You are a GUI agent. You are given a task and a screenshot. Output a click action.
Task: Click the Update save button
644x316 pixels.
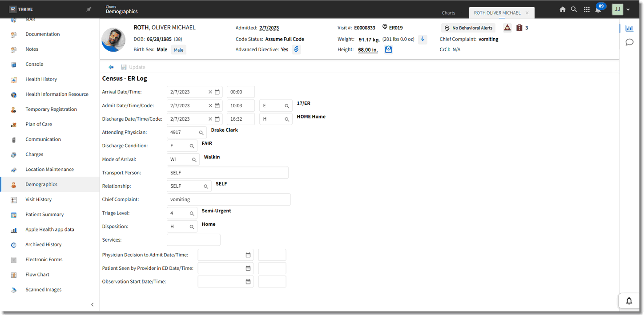[x=133, y=67]
